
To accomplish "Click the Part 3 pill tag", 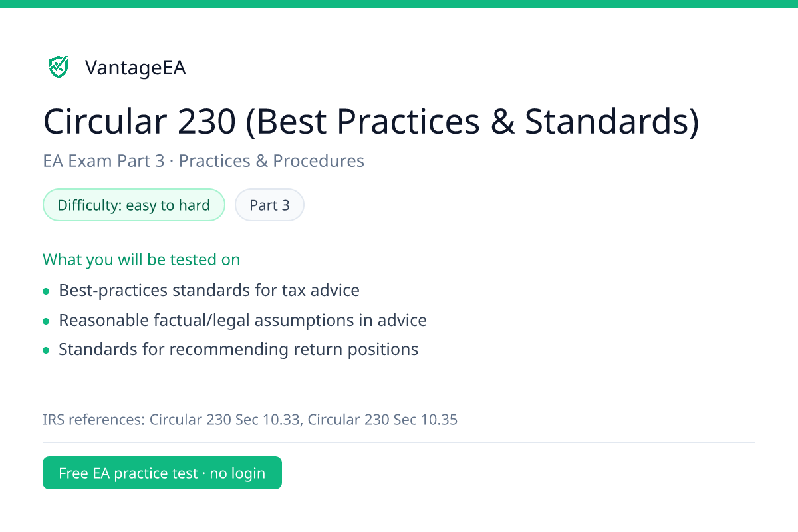I will point(269,205).
